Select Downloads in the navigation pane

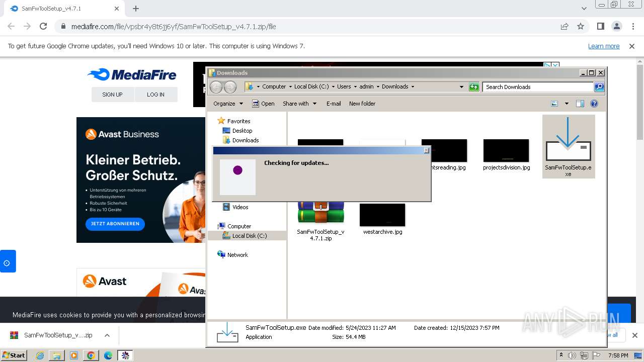[246, 140]
